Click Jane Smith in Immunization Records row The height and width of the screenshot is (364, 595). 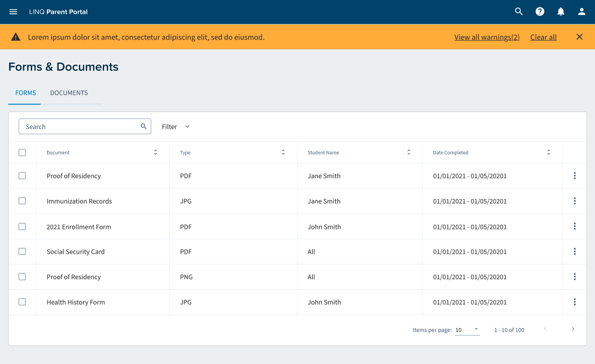tap(324, 201)
